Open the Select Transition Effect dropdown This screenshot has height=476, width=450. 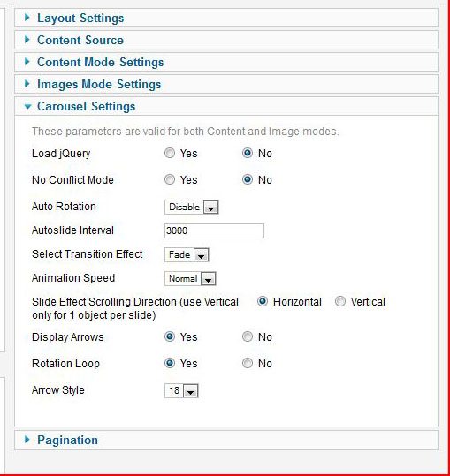point(187,254)
